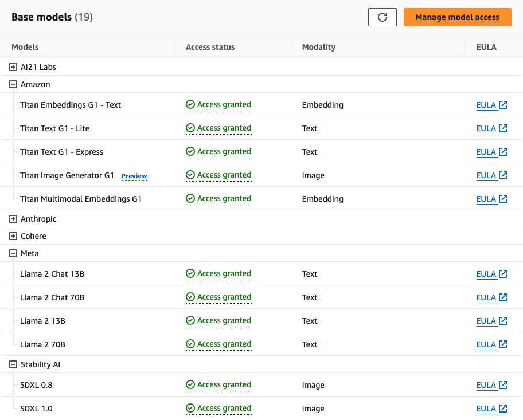Click the Manage model access button
Viewport: 523px width, 420px height.
click(457, 17)
